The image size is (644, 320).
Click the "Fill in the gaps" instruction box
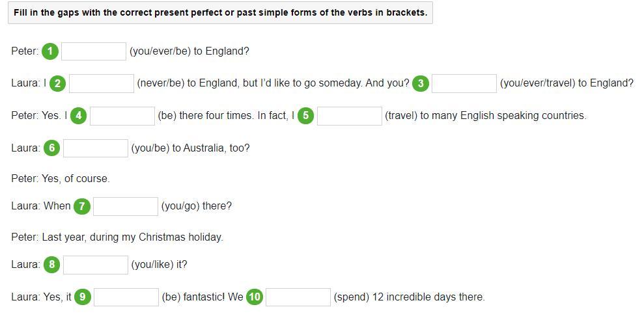click(x=220, y=12)
